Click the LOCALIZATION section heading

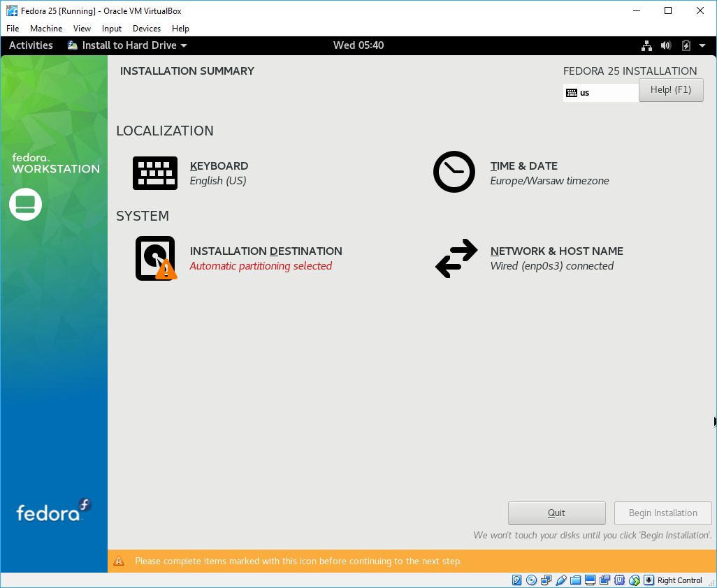[165, 131]
